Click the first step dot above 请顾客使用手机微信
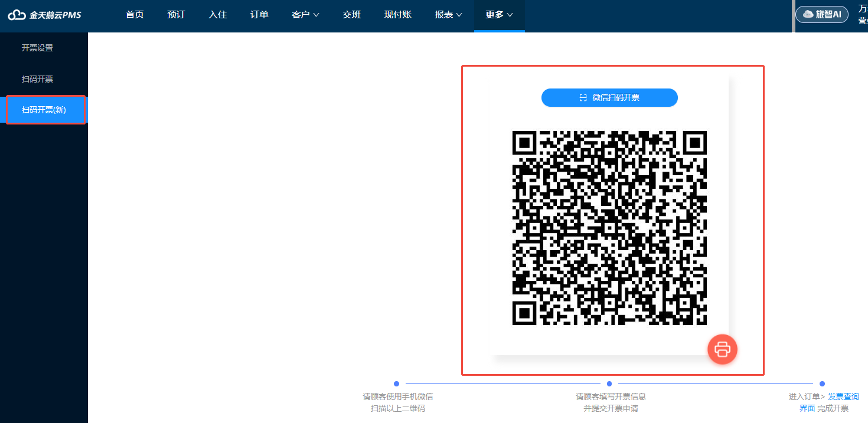 point(396,383)
